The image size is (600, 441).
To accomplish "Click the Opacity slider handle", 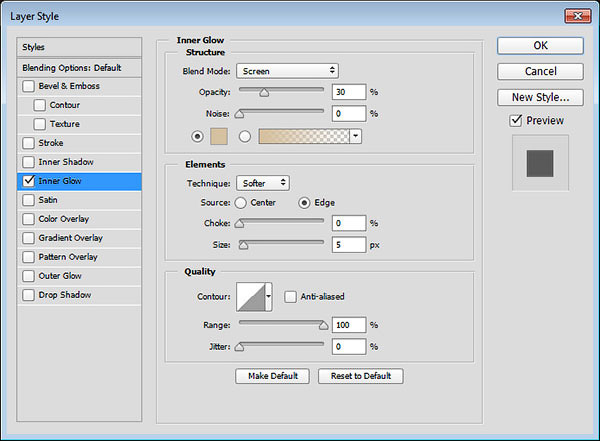I will pos(264,93).
